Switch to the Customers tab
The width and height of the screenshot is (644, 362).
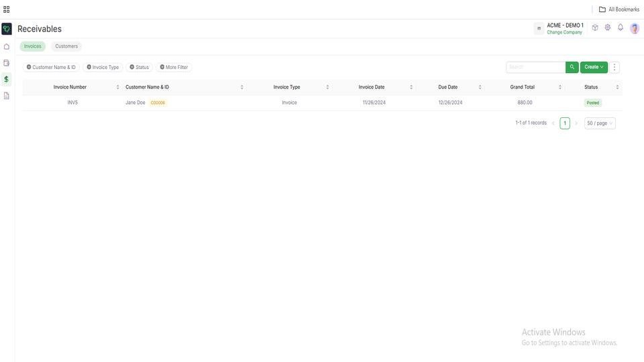click(x=66, y=46)
